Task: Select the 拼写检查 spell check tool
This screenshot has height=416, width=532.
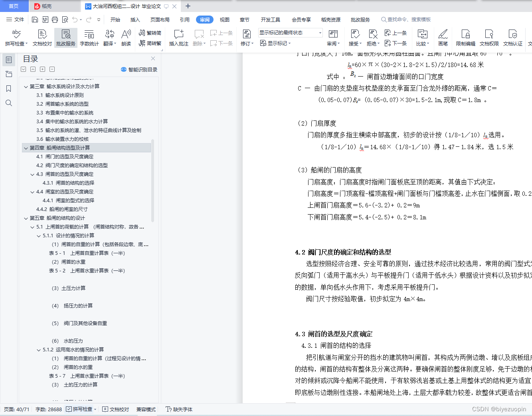Action: [16, 38]
